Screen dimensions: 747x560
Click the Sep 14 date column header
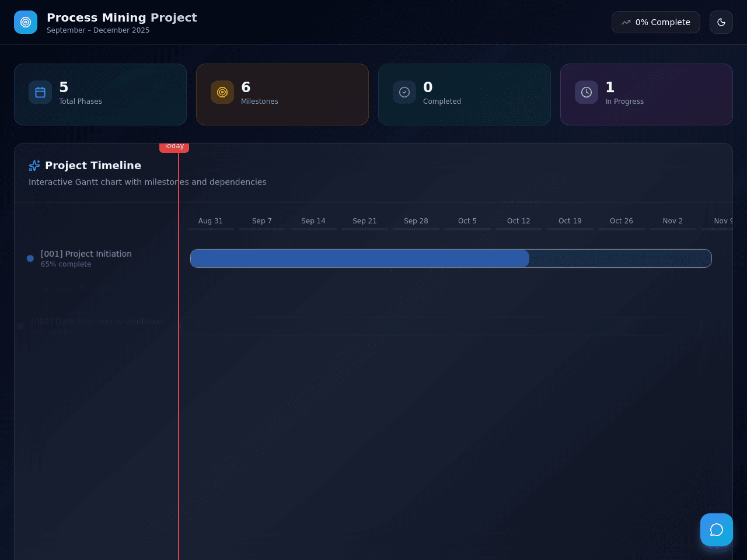pos(313,221)
